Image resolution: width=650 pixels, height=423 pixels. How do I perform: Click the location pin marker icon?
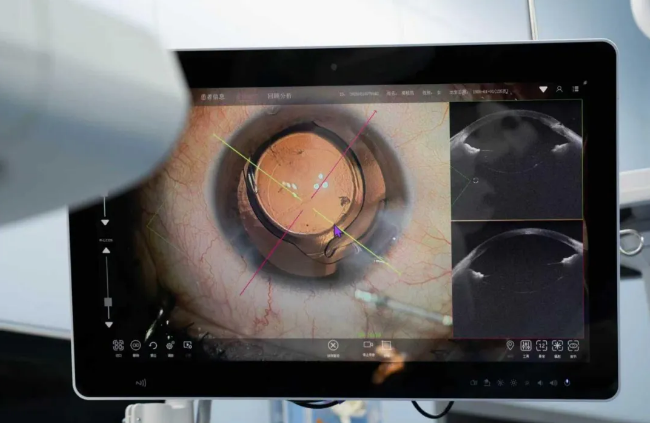tap(510, 345)
